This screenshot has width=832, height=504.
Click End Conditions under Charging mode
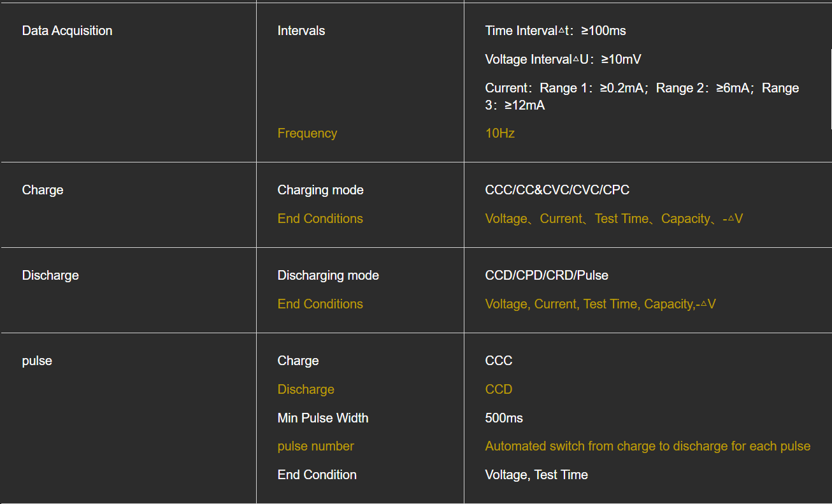320,219
